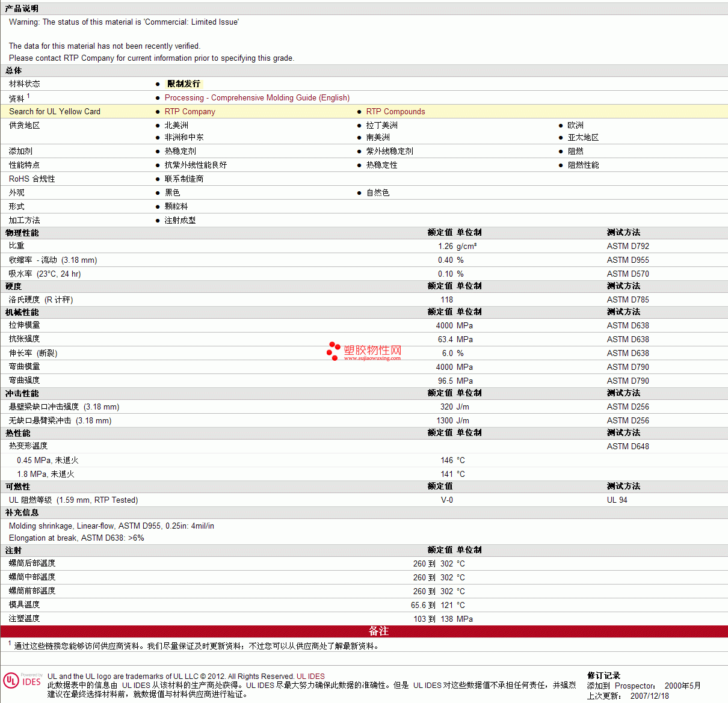The image size is (728, 703).
Task: Click the 'Search for UL Yellow Card' row label
Action: pyautogui.click(x=55, y=111)
